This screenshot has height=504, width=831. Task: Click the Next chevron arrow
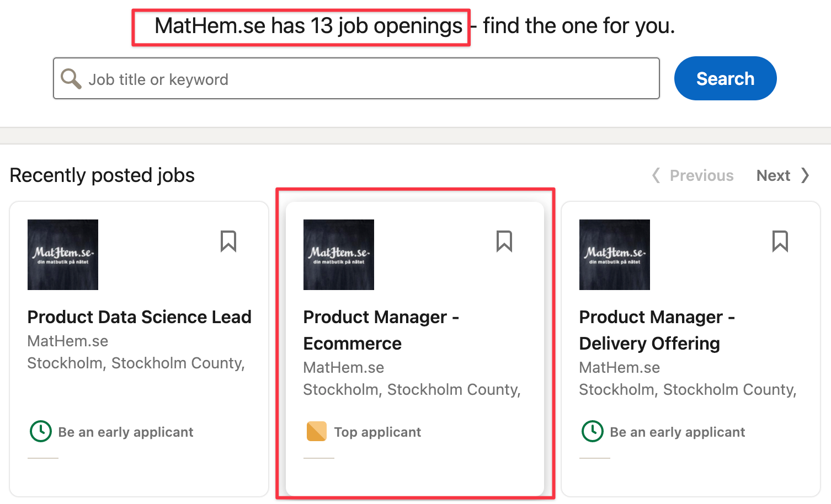805,175
